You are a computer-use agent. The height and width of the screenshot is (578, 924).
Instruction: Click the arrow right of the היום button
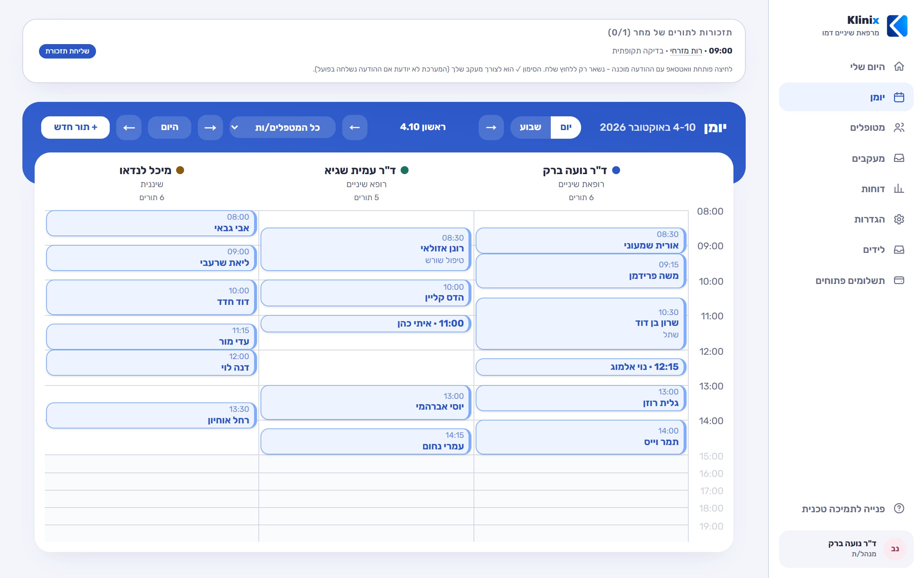tap(210, 127)
